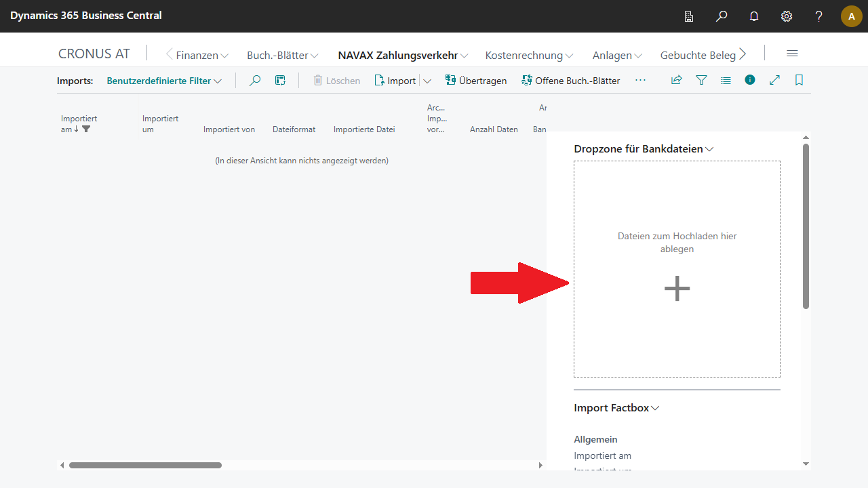
Task: Search the Imports list with magnifier icon
Action: click(255, 81)
